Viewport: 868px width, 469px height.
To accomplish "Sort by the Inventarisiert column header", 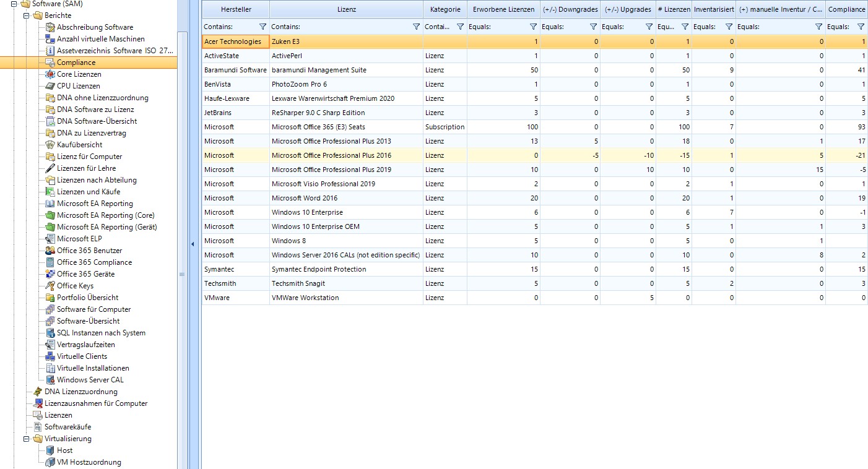I will [714, 9].
